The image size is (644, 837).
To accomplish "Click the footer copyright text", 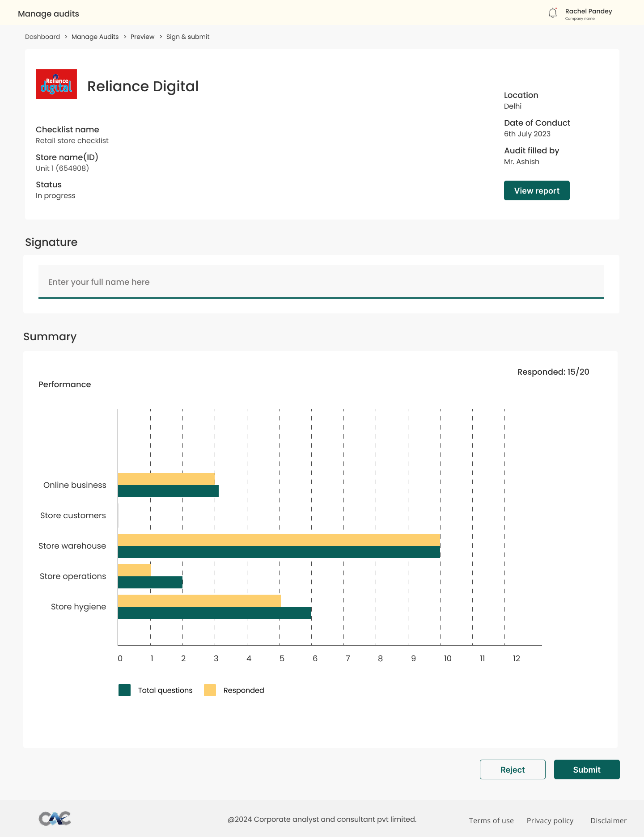I will click(322, 819).
